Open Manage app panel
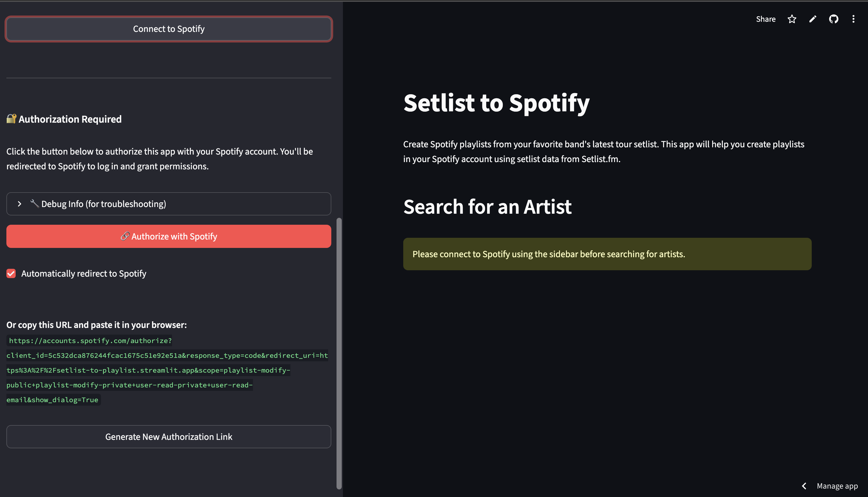 (837, 486)
